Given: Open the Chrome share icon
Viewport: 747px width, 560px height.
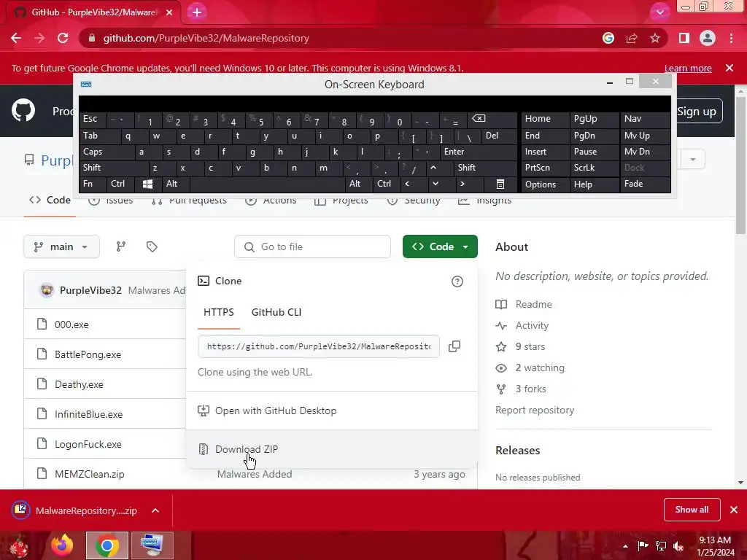Looking at the screenshot, I should coord(632,38).
